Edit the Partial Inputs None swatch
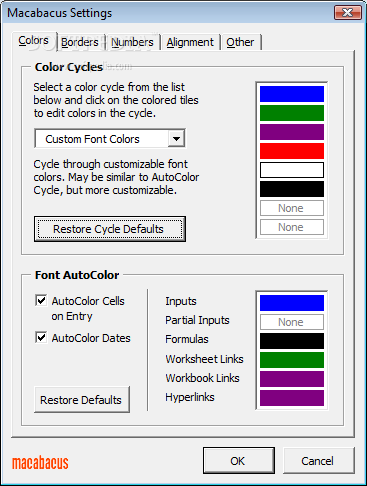This screenshot has width=367, height=486. 292,322
